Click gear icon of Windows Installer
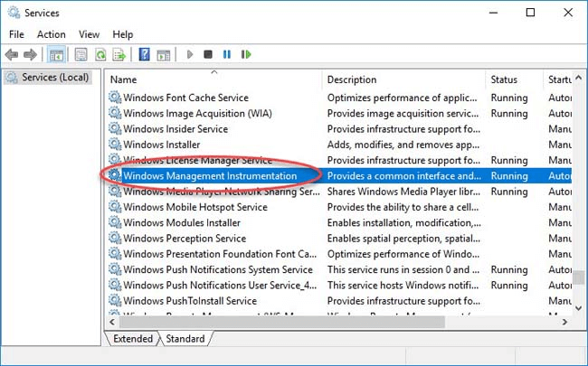 115,145
